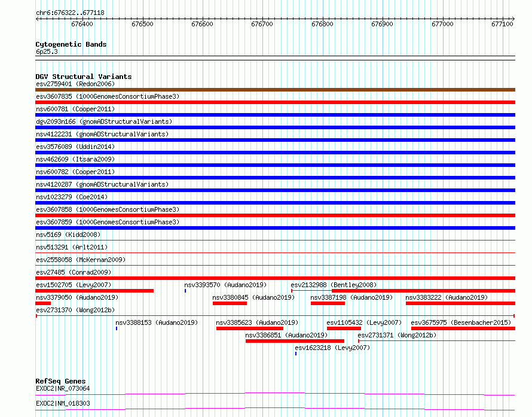The height and width of the screenshot is (417, 532).
Task: Click nsv3383222 (Audano2019) label
Action: [447, 297]
